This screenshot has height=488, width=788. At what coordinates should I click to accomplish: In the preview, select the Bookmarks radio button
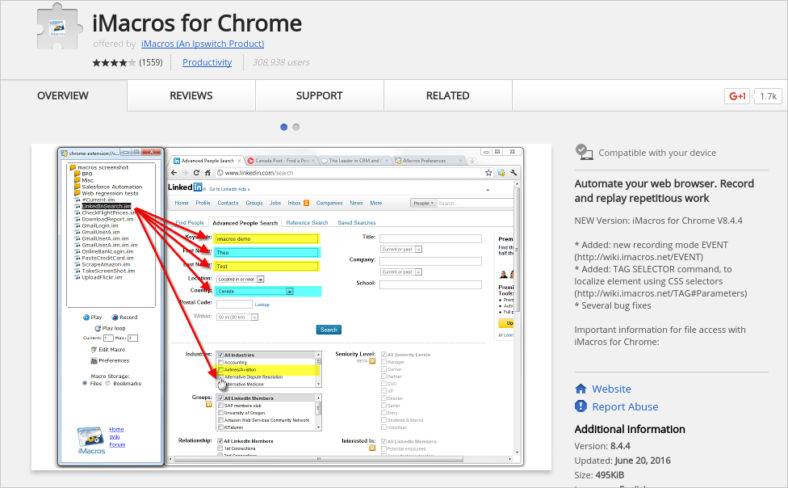click(x=108, y=383)
